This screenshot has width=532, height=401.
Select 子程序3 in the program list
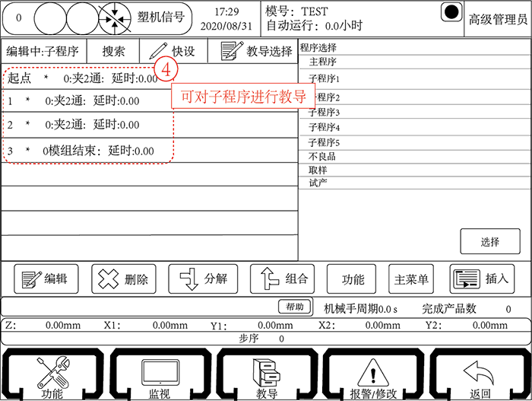point(324,112)
